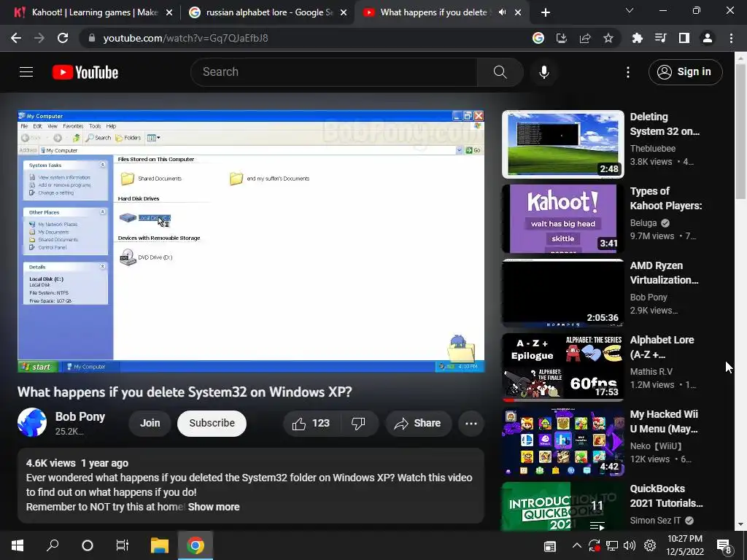Viewport: 747px width, 560px height.
Task: Open Chrome three-dot menu
Action: pyautogui.click(x=731, y=38)
